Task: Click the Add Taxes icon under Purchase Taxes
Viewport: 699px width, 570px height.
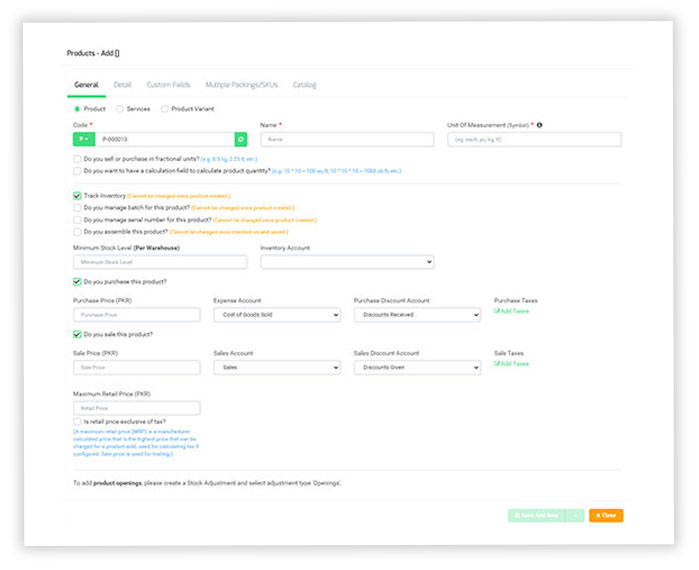Action: [497, 311]
